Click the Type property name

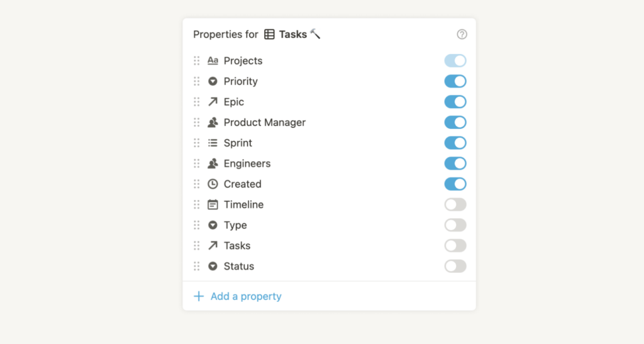tap(235, 225)
